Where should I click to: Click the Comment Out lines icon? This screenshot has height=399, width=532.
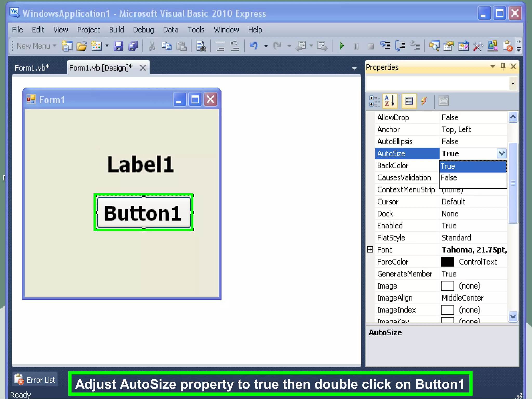coord(220,46)
